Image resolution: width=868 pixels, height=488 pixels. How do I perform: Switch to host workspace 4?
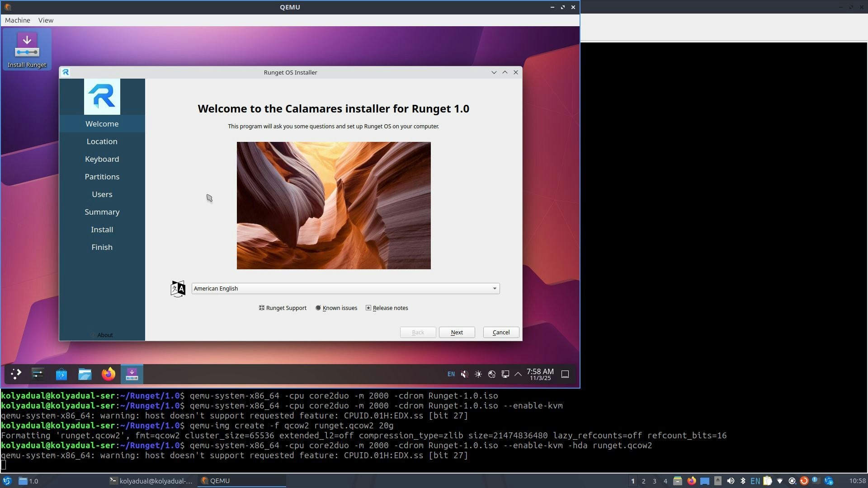pyautogui.click(x=665, y=481)
